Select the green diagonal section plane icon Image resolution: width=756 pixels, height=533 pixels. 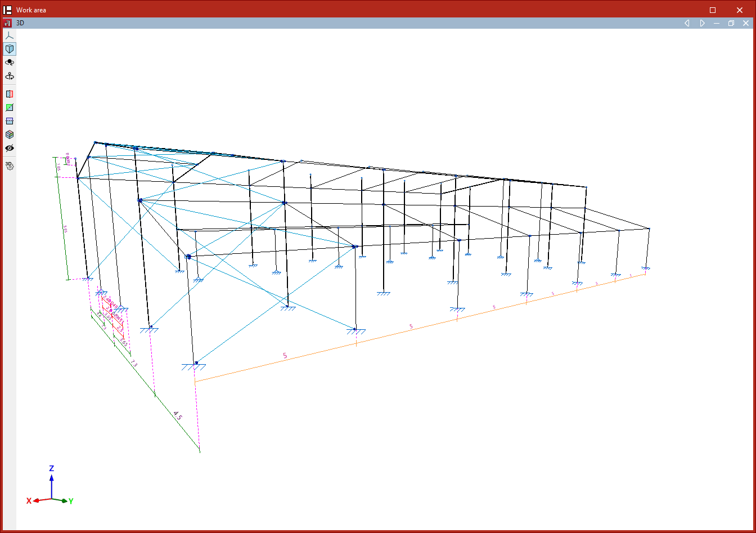pyautogui.click(x=9, y=108)
